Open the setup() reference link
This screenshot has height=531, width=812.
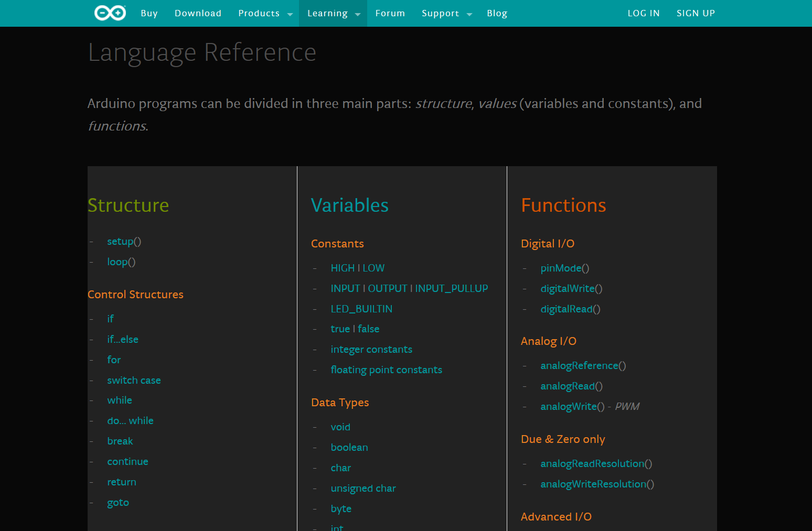(x=124, y=241)
